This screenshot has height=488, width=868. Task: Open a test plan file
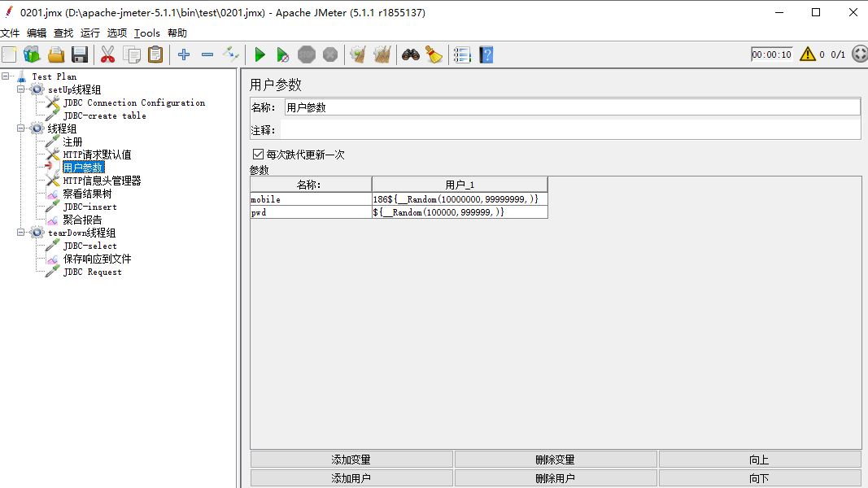coord(55,54)
